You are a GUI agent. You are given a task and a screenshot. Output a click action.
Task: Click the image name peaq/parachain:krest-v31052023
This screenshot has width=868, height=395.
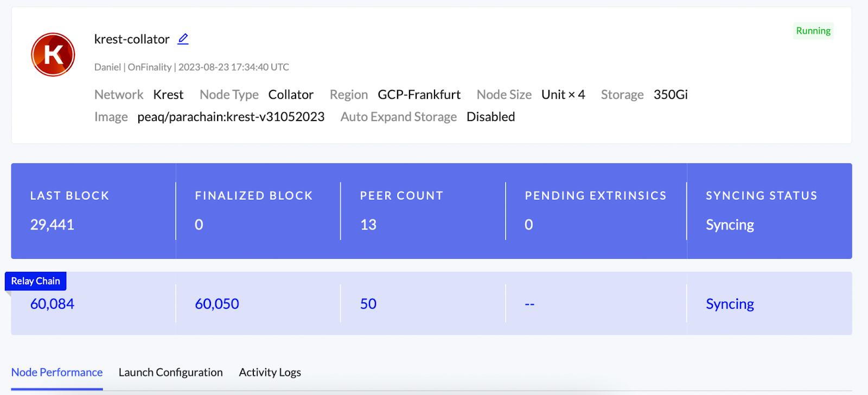[x=231, y=117]
